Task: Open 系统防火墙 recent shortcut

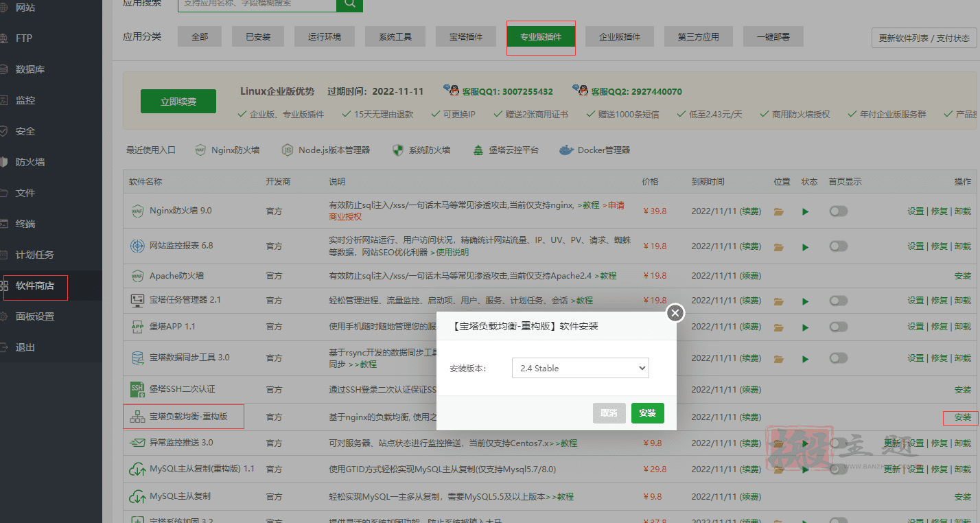Action: tap(421, 150)
